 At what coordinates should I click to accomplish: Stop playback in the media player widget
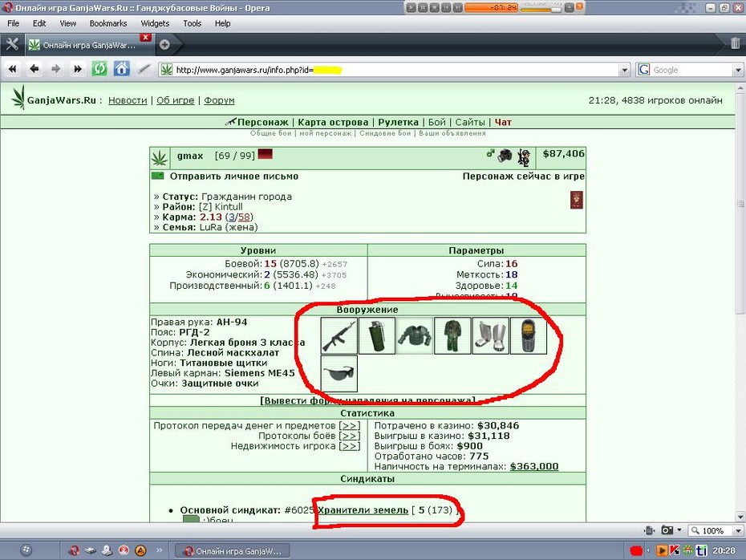pyautogui.click(x=435, y=7)
